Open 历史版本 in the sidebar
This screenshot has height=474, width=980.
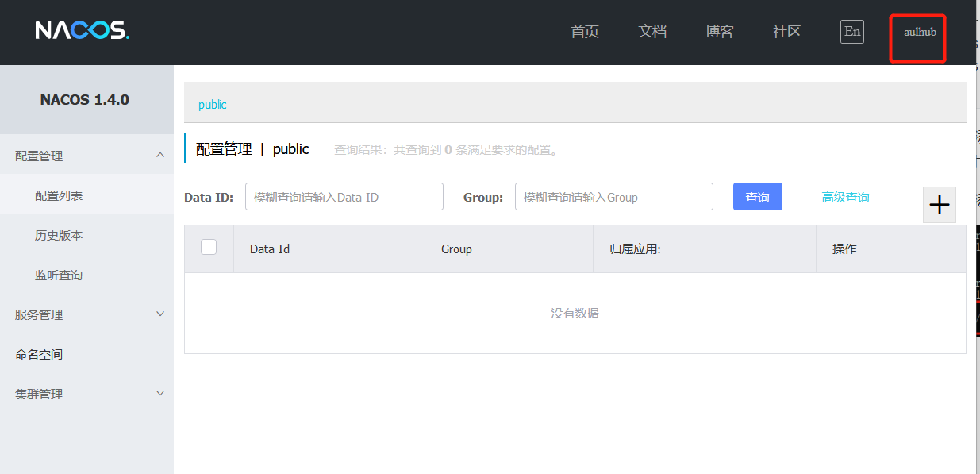[x=86, y=235]
